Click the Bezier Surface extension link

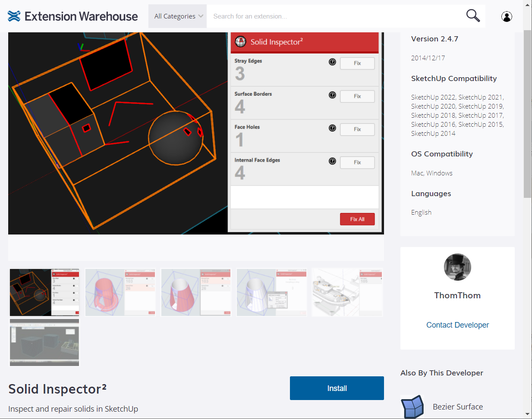tap(458, 406)
